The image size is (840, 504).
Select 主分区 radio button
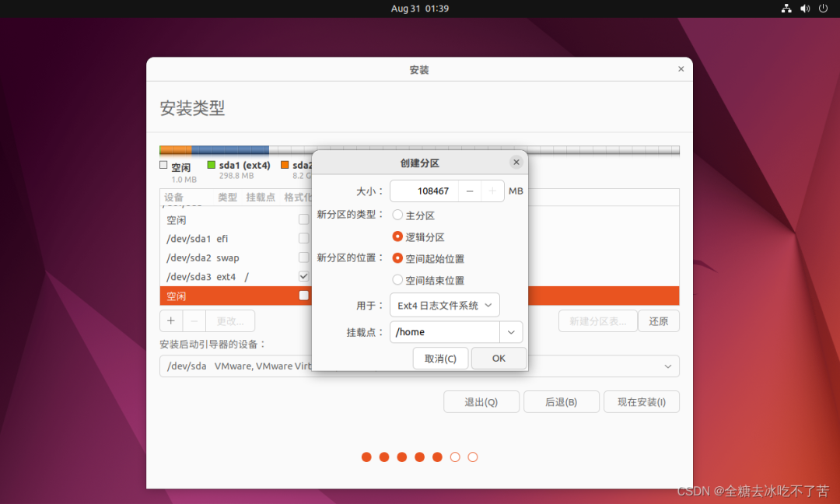[x=398, y=215]
